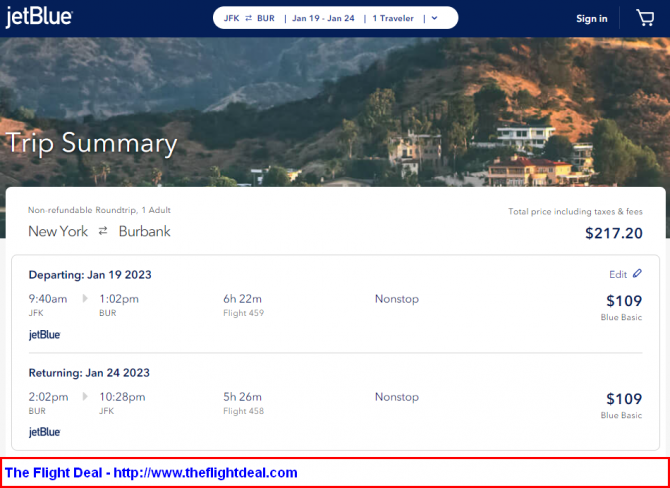The height and width of the screenshot is (488, 670).
Task: Click 1 Traveler in search pill
Action: [393, 18]
